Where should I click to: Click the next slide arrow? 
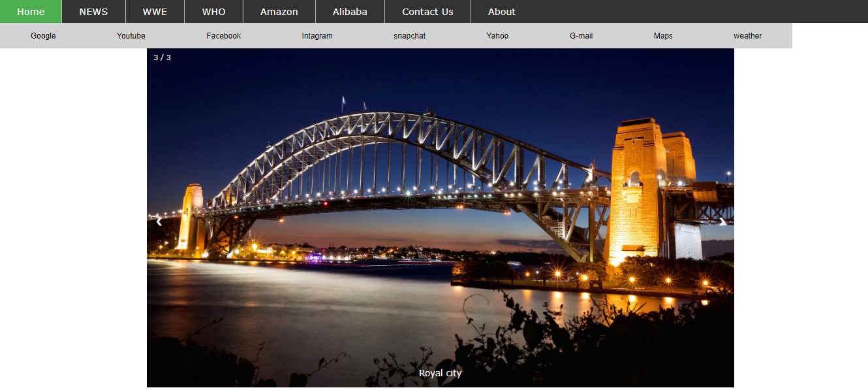[722, 222]
